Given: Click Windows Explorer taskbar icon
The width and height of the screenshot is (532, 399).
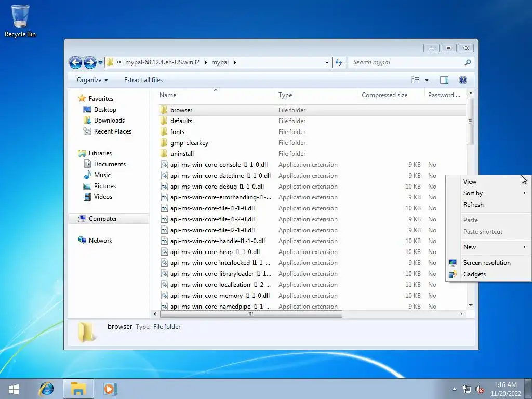Looking at the screenshot, I should tap(78, 389).
